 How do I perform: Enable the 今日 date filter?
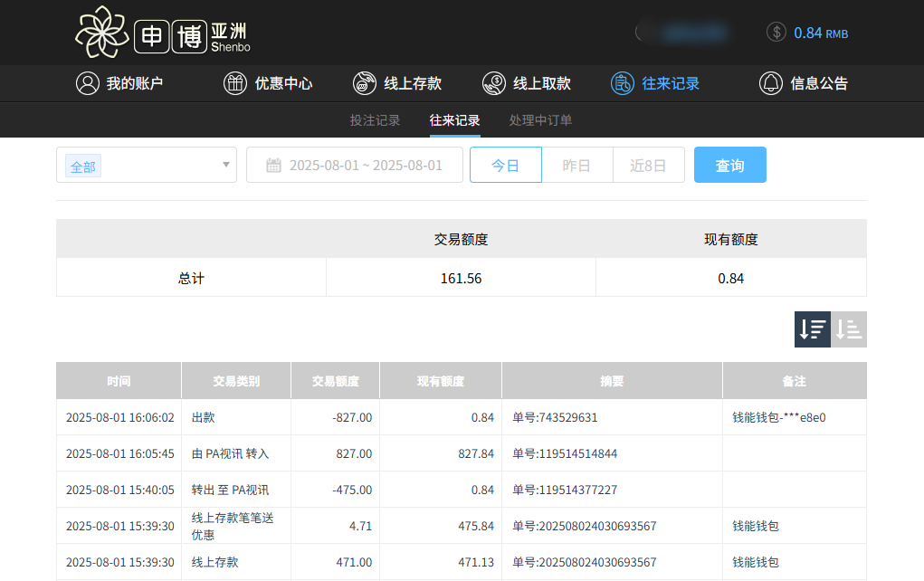[505, 164]
